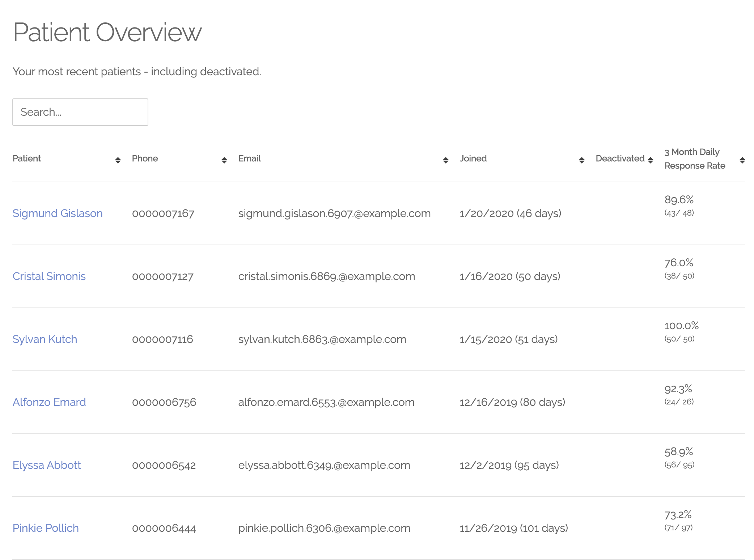Click the 3 Month Daily Response Rate header
This screenshot has width=754, height=560.
(695, 159)
